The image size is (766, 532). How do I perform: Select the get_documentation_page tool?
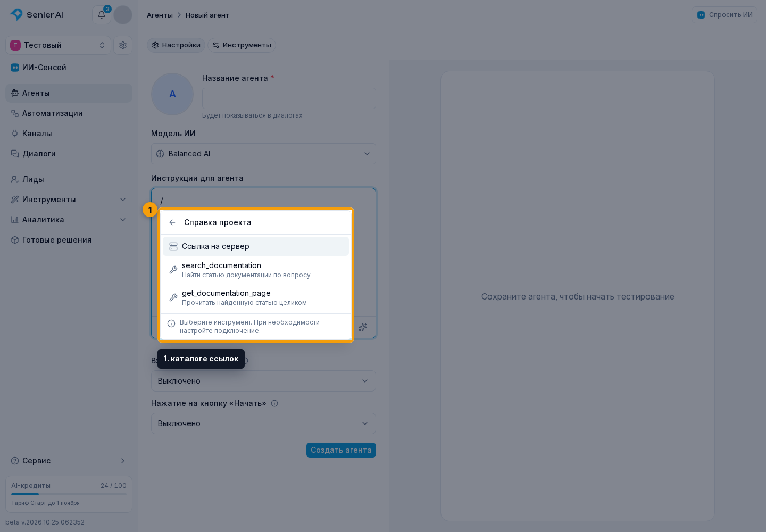256,297
